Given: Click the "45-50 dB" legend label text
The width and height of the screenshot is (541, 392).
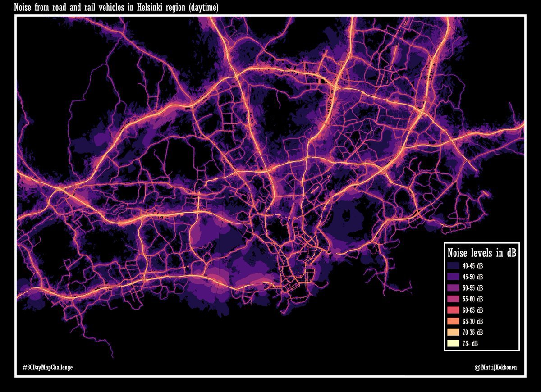Looking at the screenshot, I should (x=472, y=277).
